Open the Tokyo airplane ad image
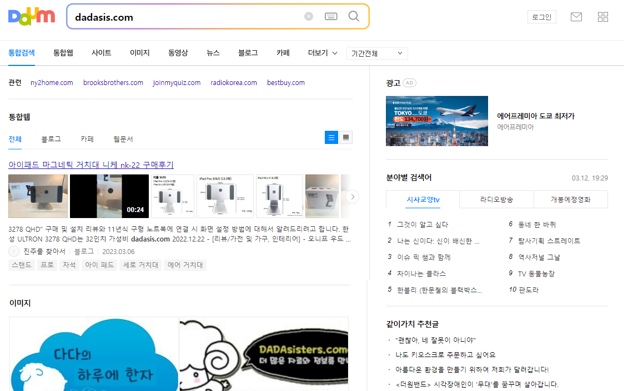 (437, 121)
